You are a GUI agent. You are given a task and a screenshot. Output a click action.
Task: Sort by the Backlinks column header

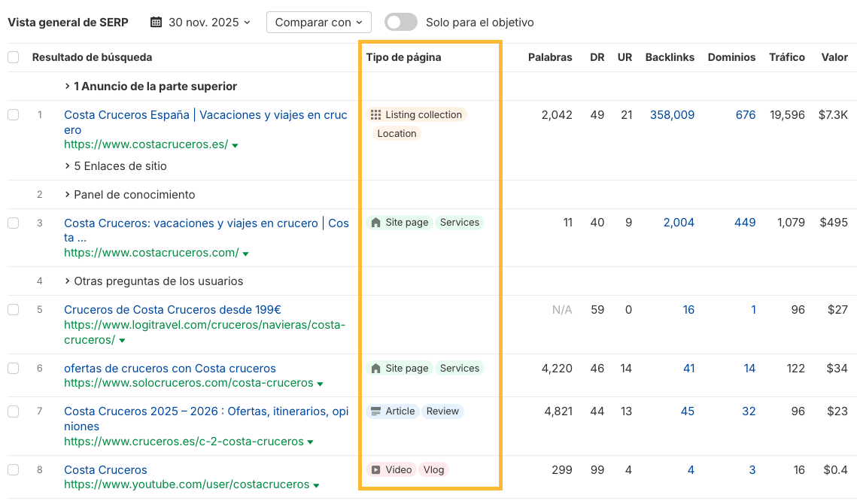pos(670,57)
